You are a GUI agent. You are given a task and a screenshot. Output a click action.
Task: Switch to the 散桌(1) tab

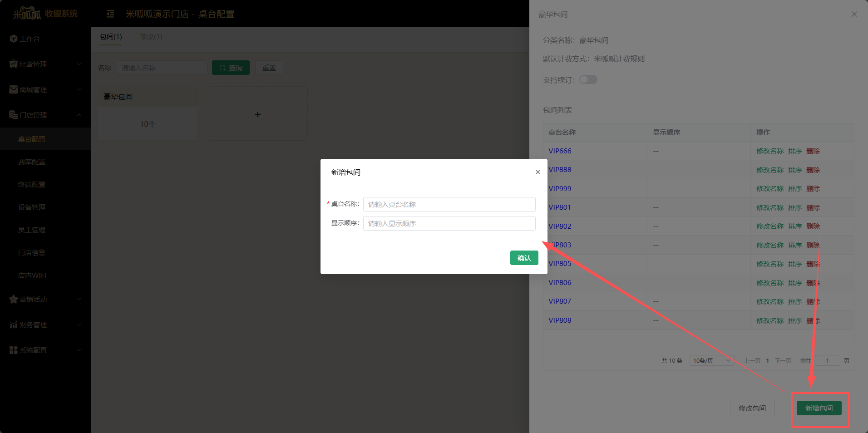click(151, 37)
